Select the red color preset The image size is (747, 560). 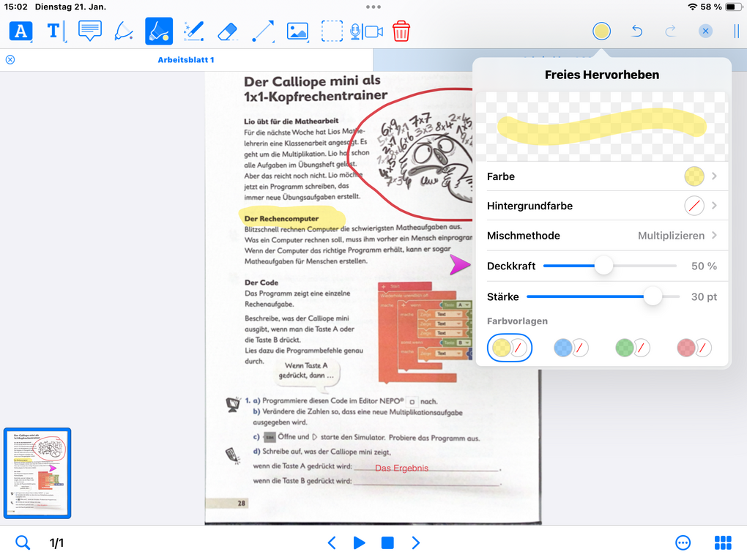click(x=694, y=348)
